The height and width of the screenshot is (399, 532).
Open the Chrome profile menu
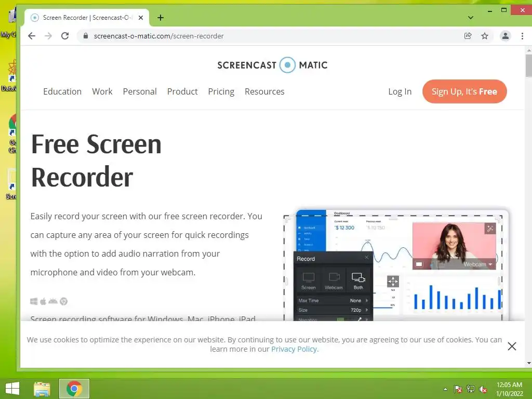tap(505, 36)
